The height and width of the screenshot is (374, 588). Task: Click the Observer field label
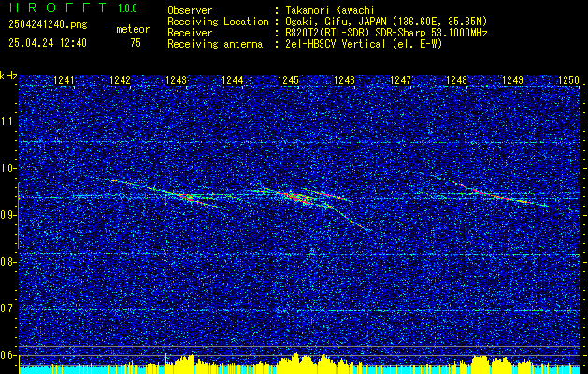tap(190, 10)
